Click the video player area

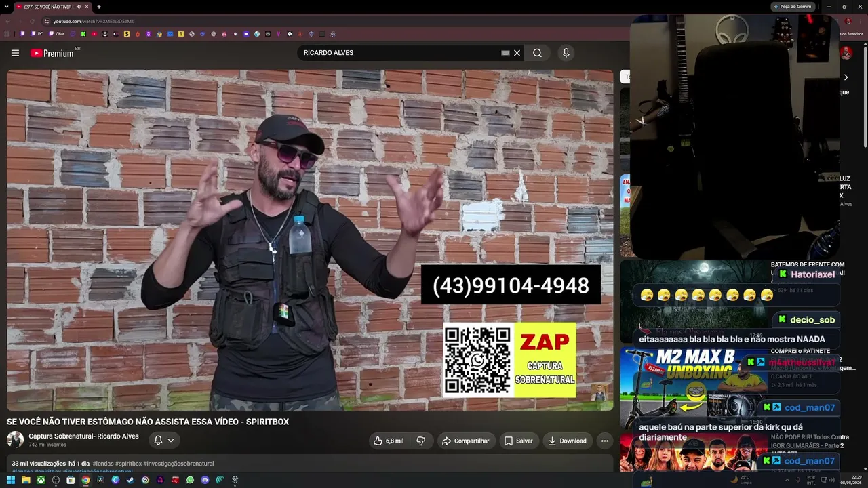[x=310, y=240]
